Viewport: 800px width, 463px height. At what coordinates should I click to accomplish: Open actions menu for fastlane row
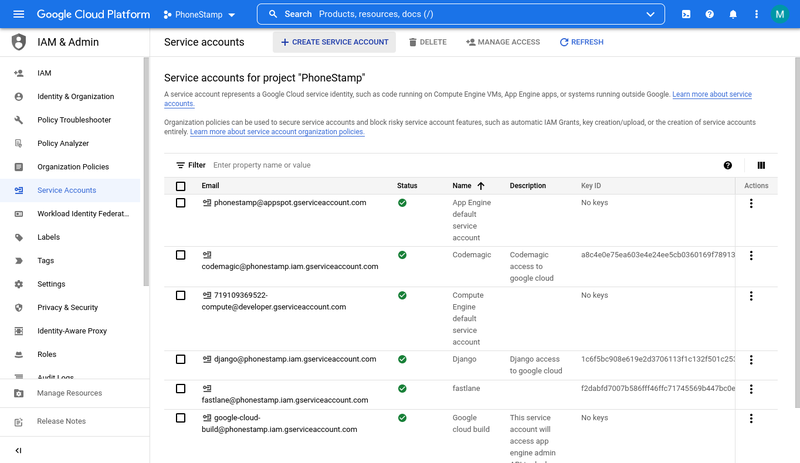[x=751, y=389]
